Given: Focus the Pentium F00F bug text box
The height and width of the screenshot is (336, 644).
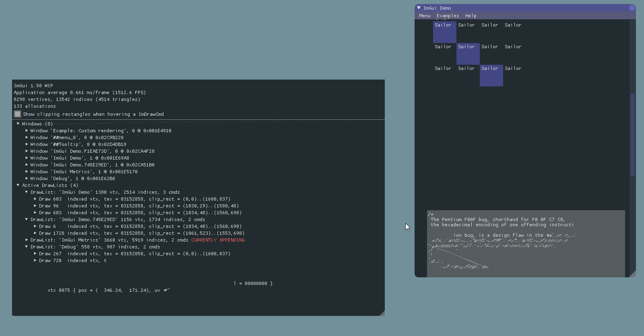Looking at the screenshot, I should tap(526, 244).
